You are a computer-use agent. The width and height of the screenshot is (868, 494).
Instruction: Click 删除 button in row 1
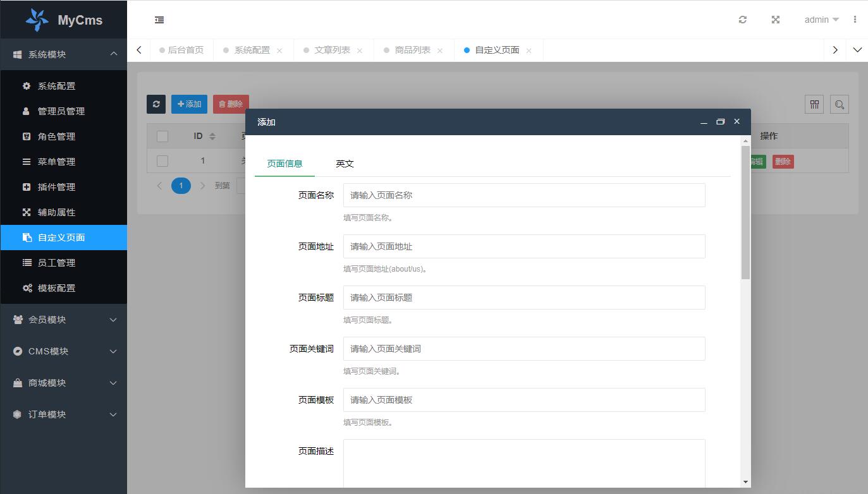click(783, 162)
